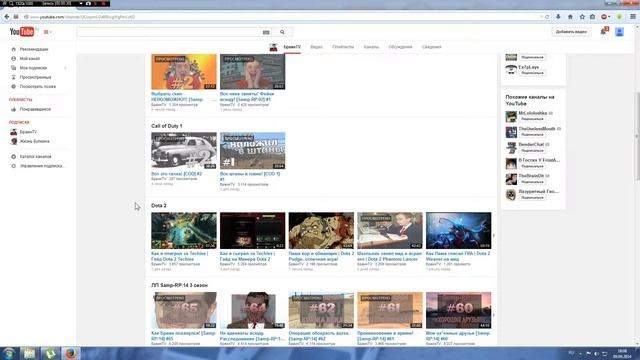Open the 'Call of Duty 1' section heading
Screen dimensions: 640x360
167,126
